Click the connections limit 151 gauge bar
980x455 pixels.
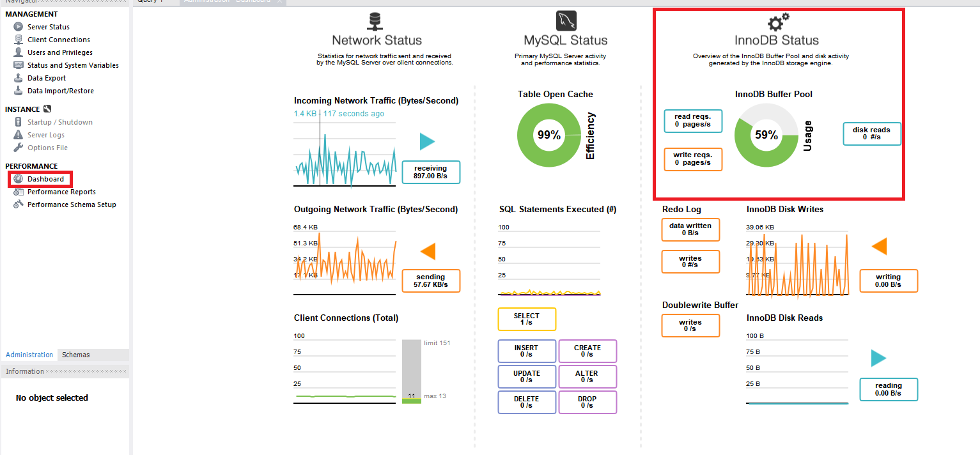pyautogui.click(x=412, y=371)
